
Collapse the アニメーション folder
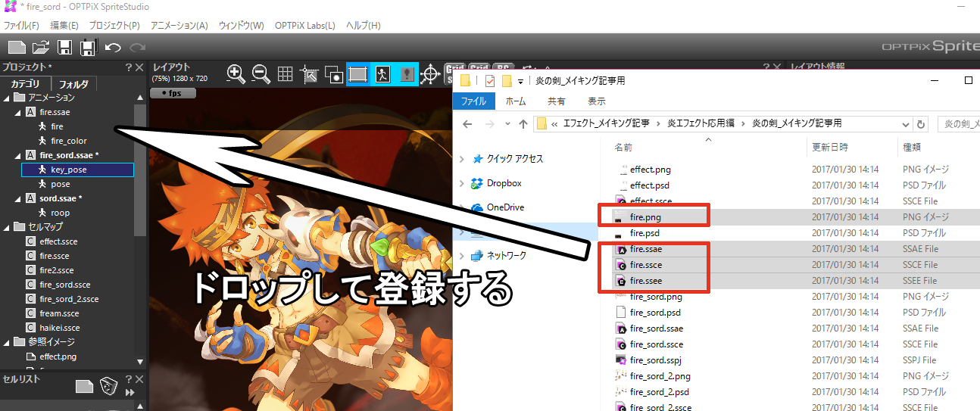[7, 98]
